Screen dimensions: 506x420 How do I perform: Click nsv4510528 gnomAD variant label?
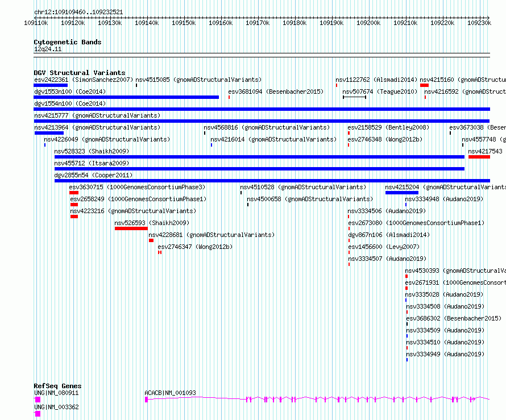click(x=303, y=187)
